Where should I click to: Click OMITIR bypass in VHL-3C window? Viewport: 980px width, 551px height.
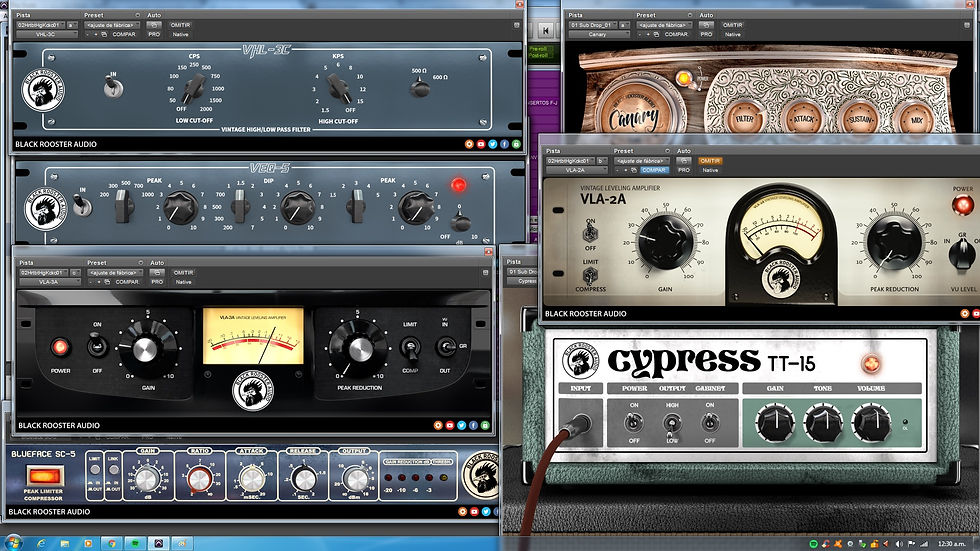click(x=181, y=25)
